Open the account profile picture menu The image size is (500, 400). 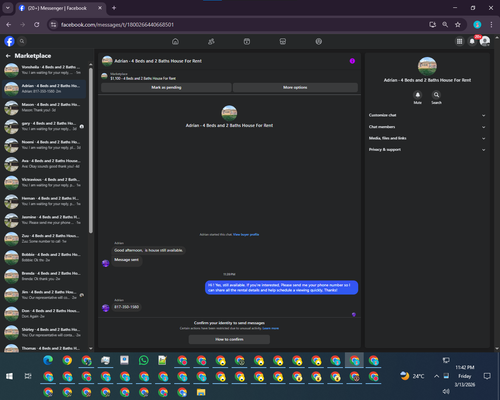[485, 41]
